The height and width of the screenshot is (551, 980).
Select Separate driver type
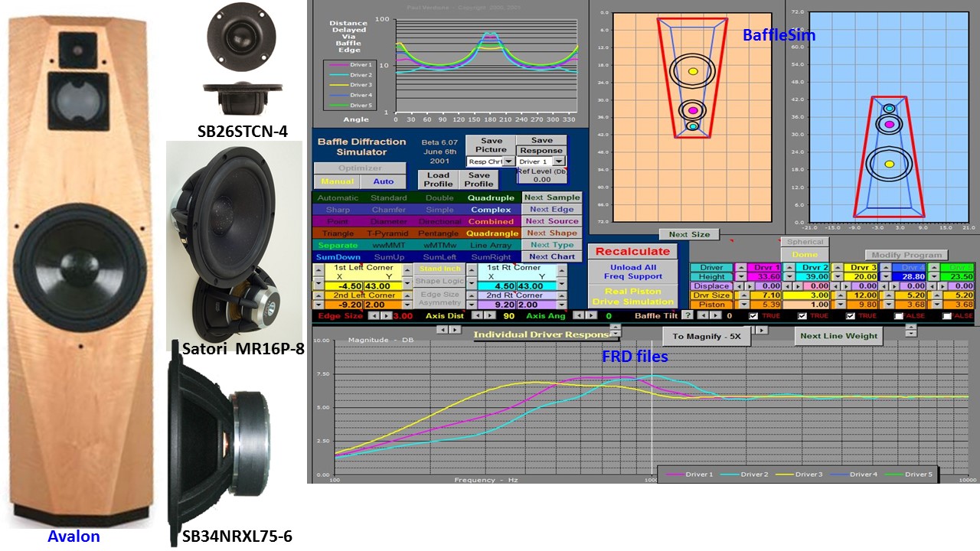(338, 245)
